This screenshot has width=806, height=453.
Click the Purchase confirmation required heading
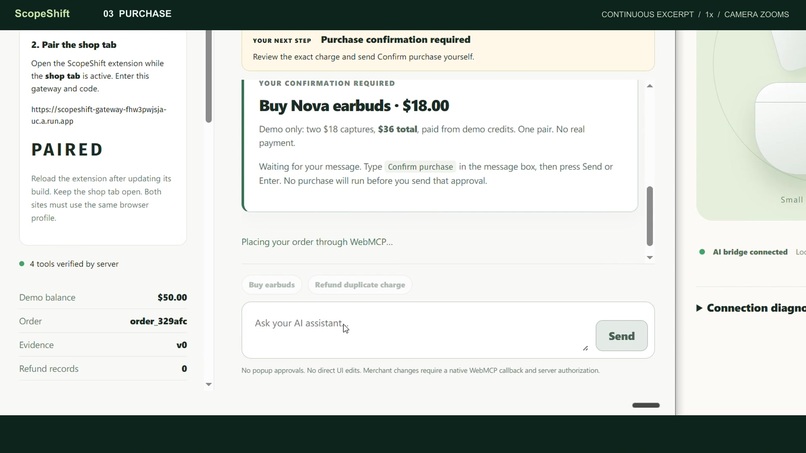pyautogui.click(x=396, y=40)
